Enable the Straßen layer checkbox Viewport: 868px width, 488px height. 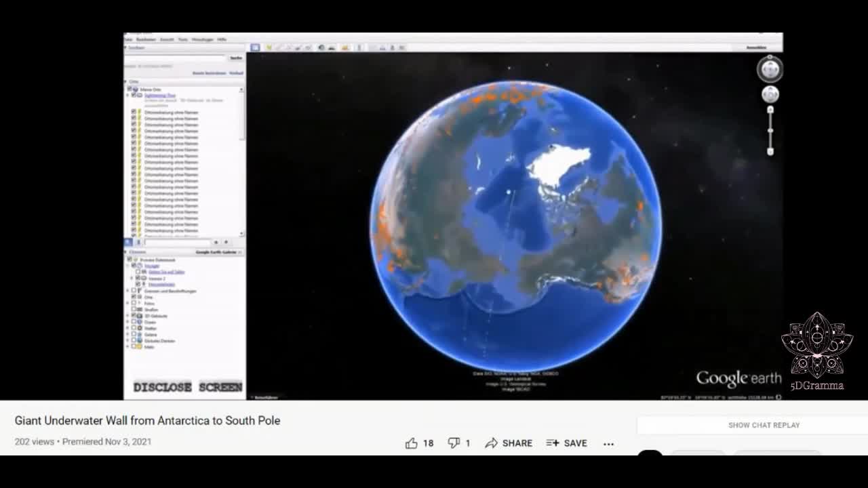point(134,309)
